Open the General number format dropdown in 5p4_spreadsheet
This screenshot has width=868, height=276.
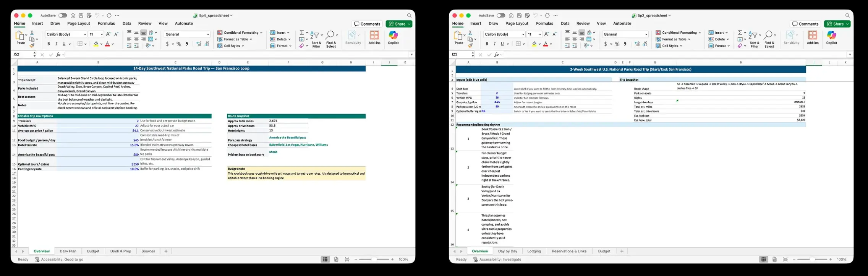click(187, 34)
